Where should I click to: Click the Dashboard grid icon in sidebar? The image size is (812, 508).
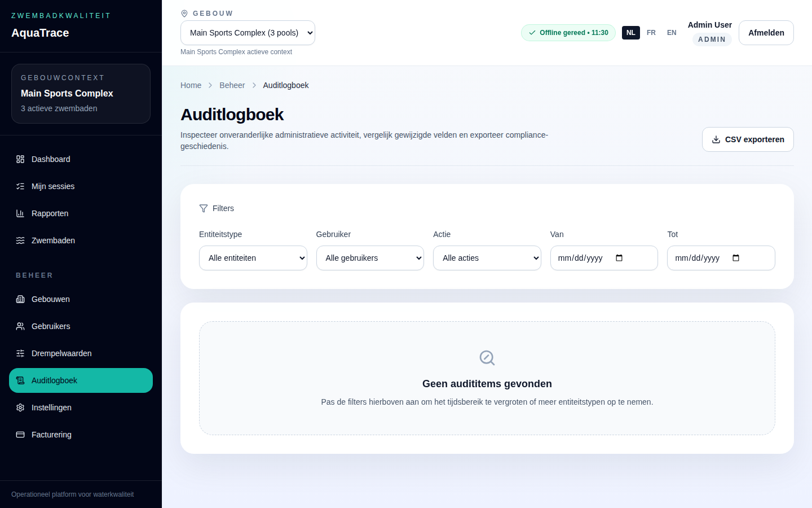(20, 159)
